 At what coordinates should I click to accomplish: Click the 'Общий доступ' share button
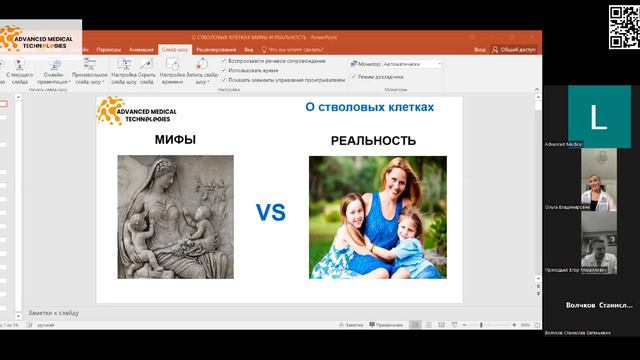click(x=513, y=50)
